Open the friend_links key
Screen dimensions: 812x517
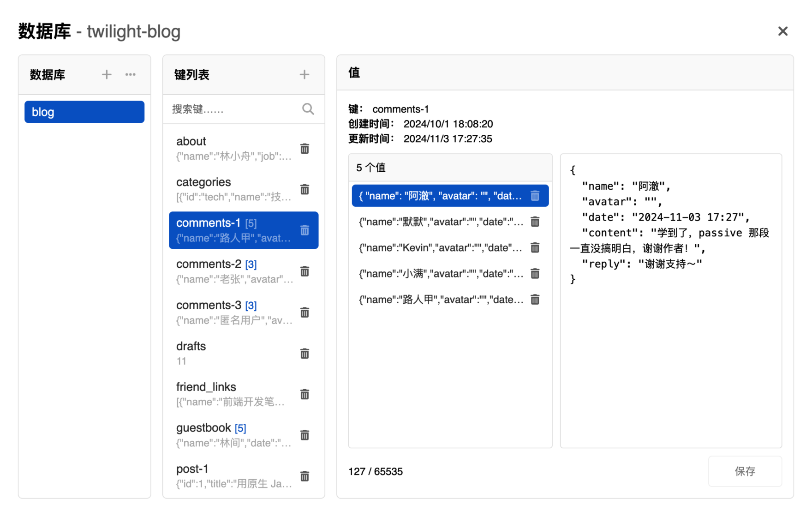244,394
